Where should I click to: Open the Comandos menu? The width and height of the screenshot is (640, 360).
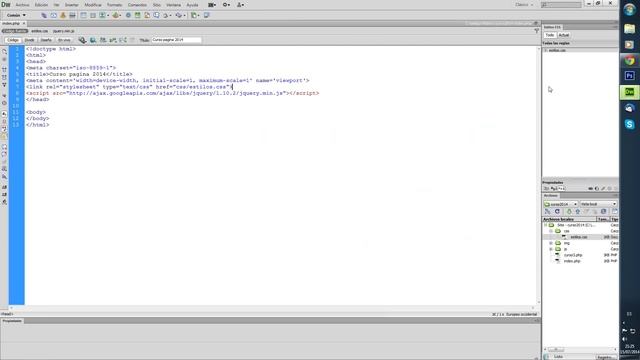[137, 5]
